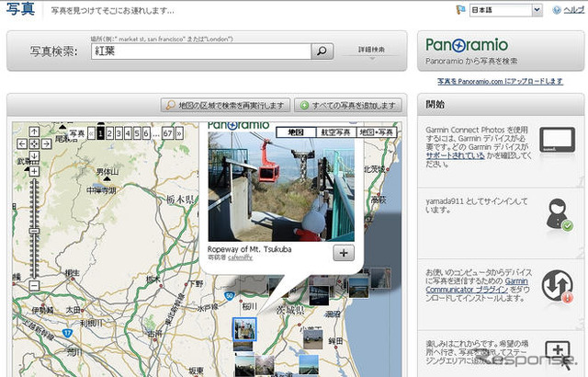Click the 写真 heading text
Viewport: 588px width, 377px height.
pyautogui.click(x=20, y=9)
